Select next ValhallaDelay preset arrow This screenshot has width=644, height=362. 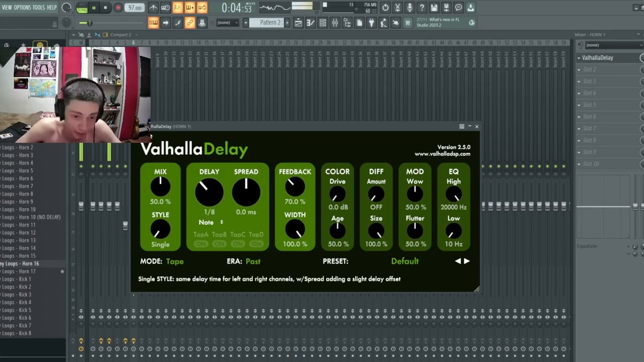467,261
